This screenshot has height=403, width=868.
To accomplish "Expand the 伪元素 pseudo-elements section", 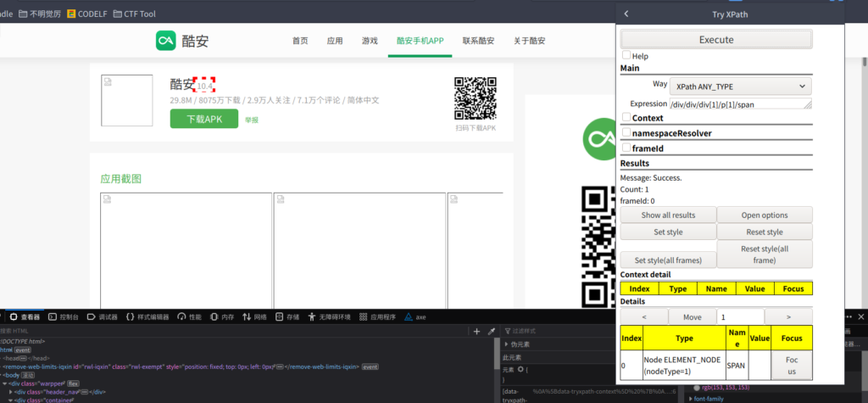I will pyautogui.click(x=507, y=344).
